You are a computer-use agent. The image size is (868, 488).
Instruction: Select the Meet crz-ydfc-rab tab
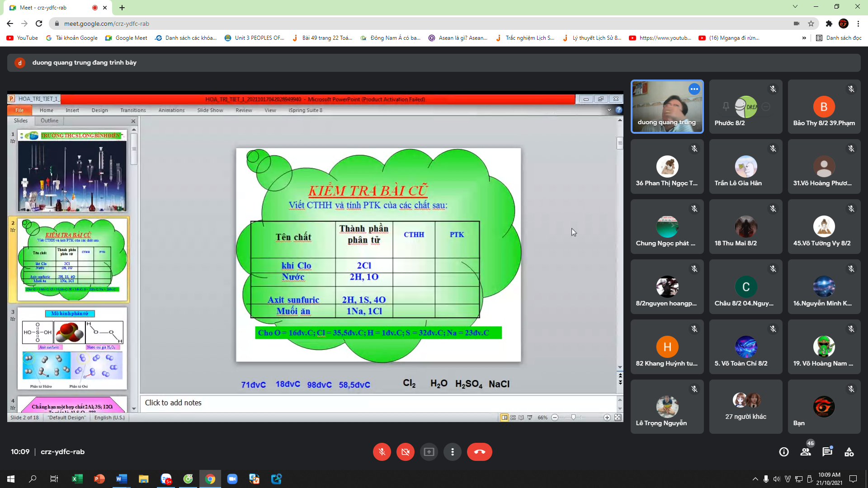50,8
